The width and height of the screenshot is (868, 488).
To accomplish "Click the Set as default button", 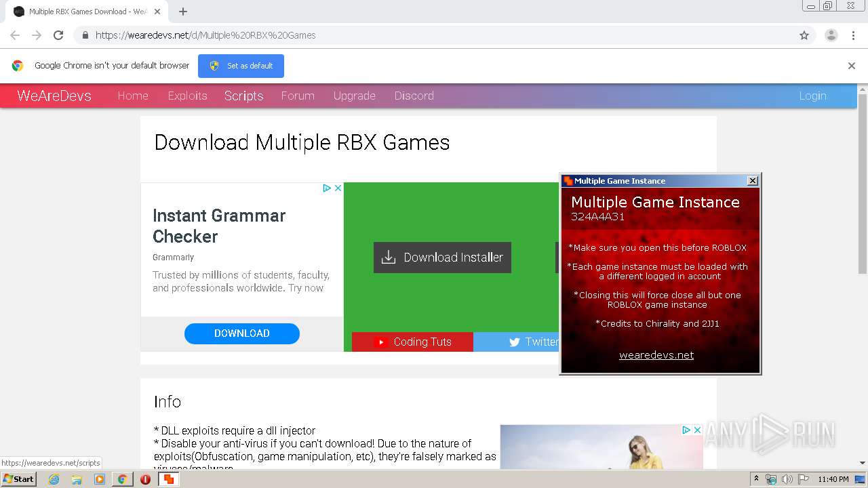I will click(x=241, y=66).
